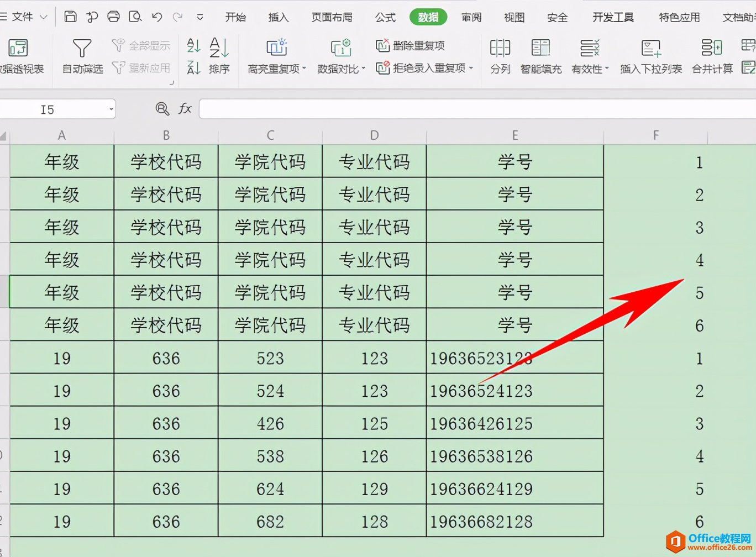Click the 重新应用 button
756x557 pixels.
point(141,67)
